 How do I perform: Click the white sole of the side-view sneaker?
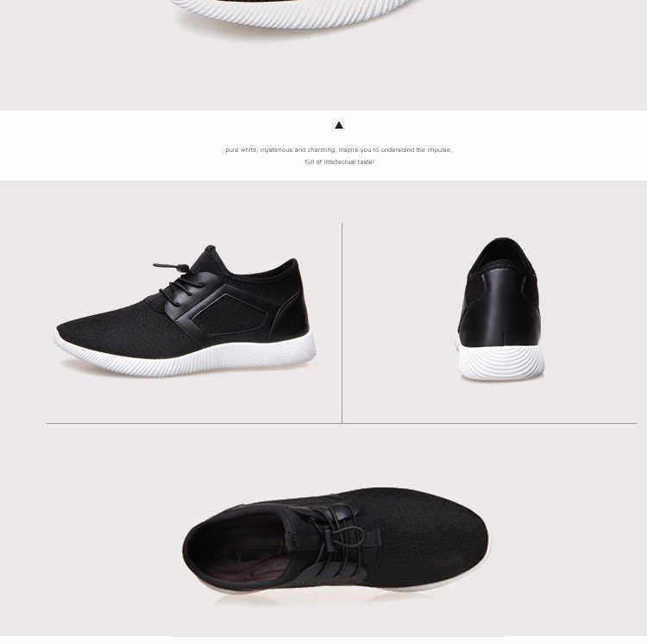coord(185,356)
